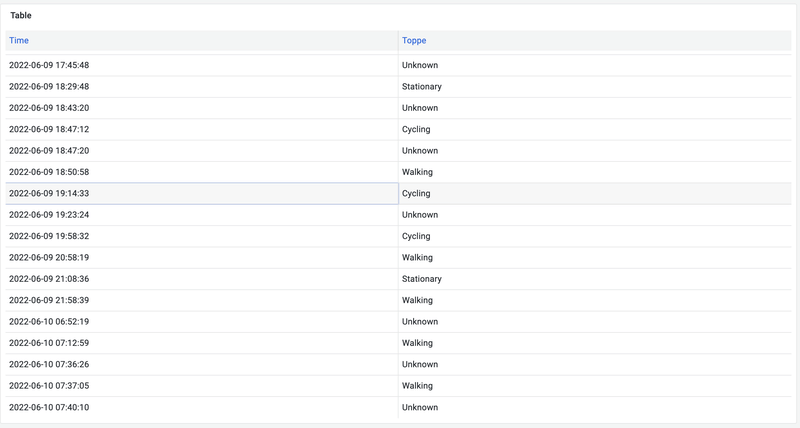Click the Walking value at 18:50:58
The width and height of the screenshot is (800, 428).
point(417,172)
